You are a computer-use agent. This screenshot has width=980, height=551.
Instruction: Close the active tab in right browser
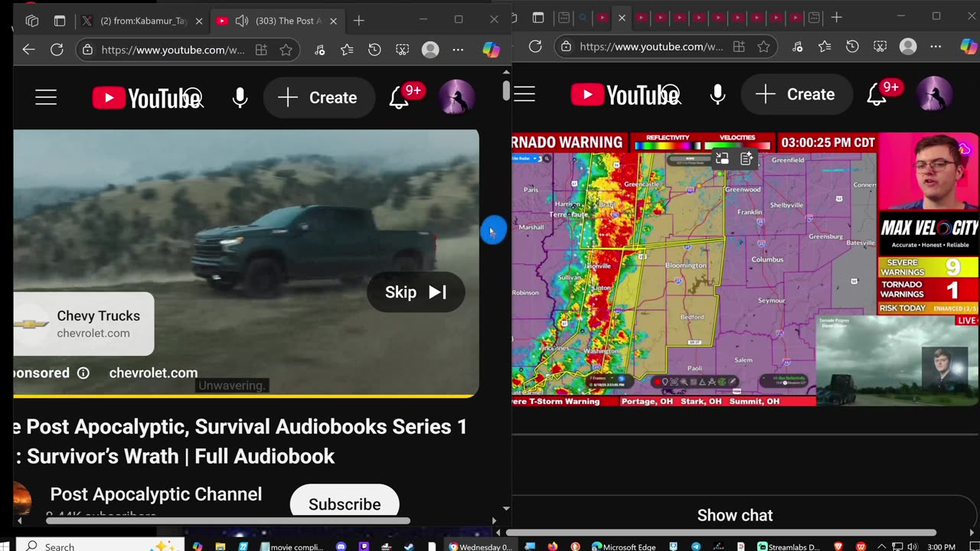point(622,18)
